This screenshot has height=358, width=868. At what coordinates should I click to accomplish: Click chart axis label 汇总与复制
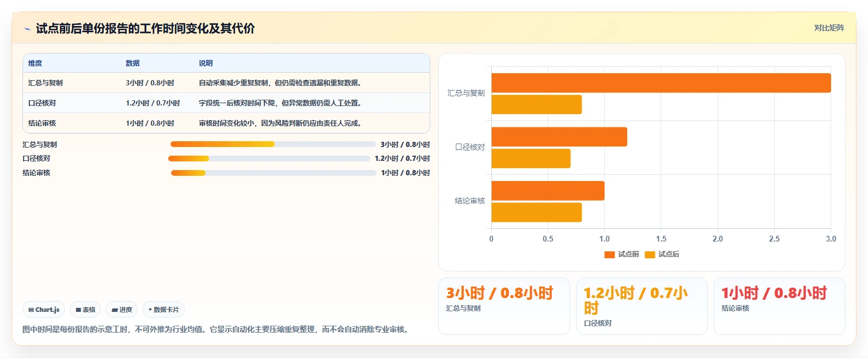coord(466,93)
